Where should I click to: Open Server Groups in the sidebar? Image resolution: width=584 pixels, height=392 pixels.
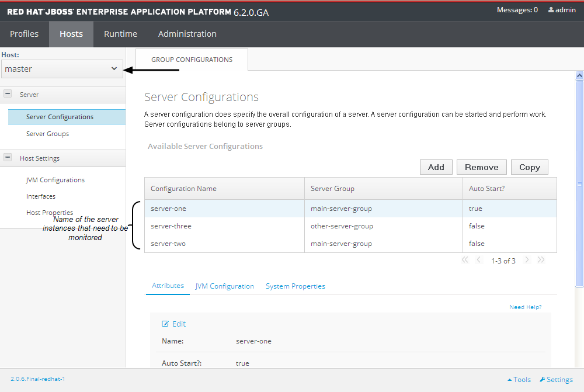(47, 134)
